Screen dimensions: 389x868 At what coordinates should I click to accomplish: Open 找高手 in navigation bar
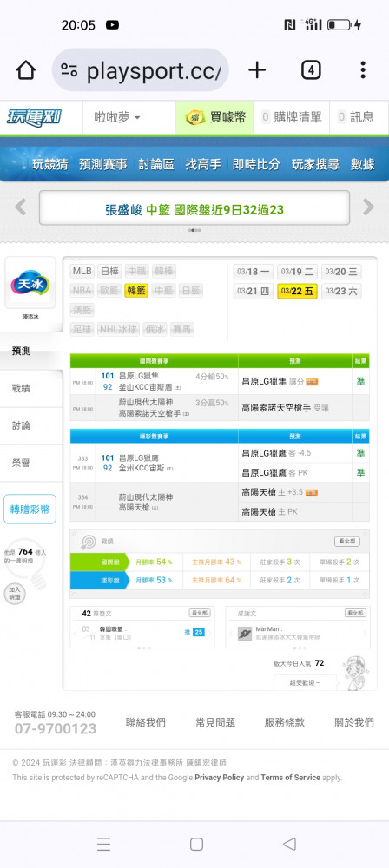203,164
